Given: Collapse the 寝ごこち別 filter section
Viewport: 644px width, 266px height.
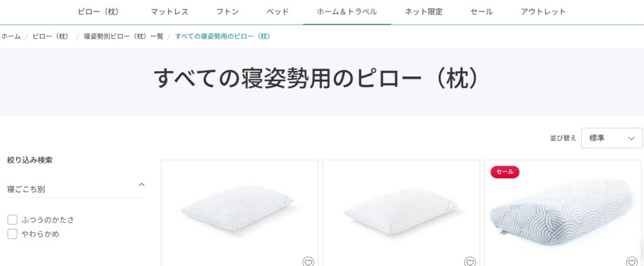Looking at the screenshot, I should click(x=142, y=185).
